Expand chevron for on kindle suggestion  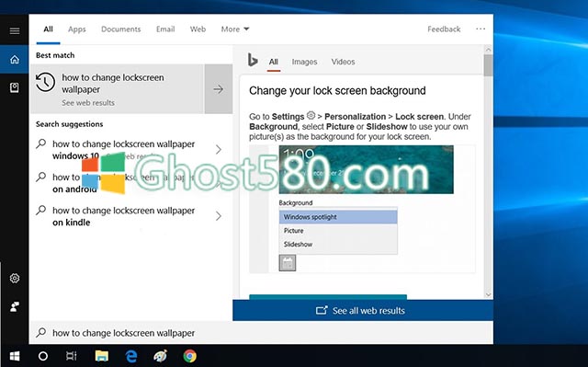pos(219,216)
